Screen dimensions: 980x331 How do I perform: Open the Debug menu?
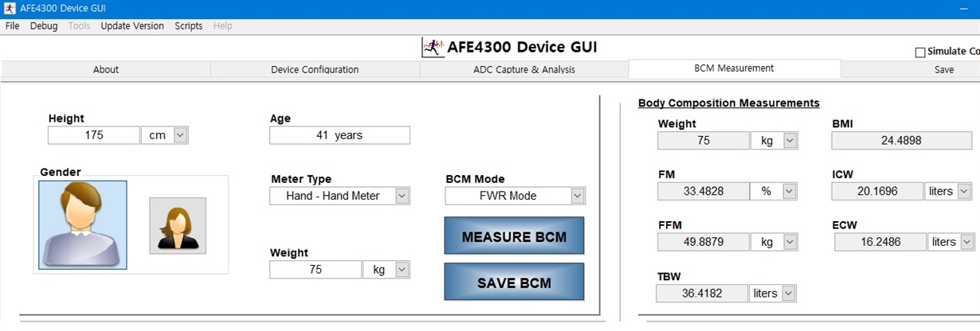tap(44, 25)
